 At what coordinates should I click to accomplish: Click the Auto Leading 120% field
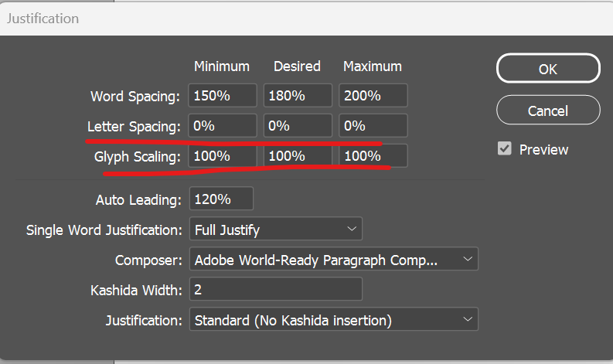pyautogui.click(x=220, y=199)
